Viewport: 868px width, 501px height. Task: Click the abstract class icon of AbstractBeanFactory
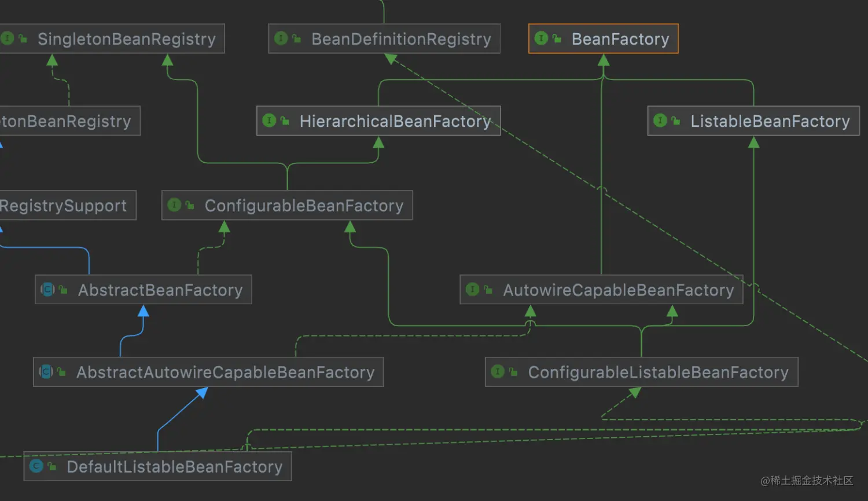pos(47,289)
